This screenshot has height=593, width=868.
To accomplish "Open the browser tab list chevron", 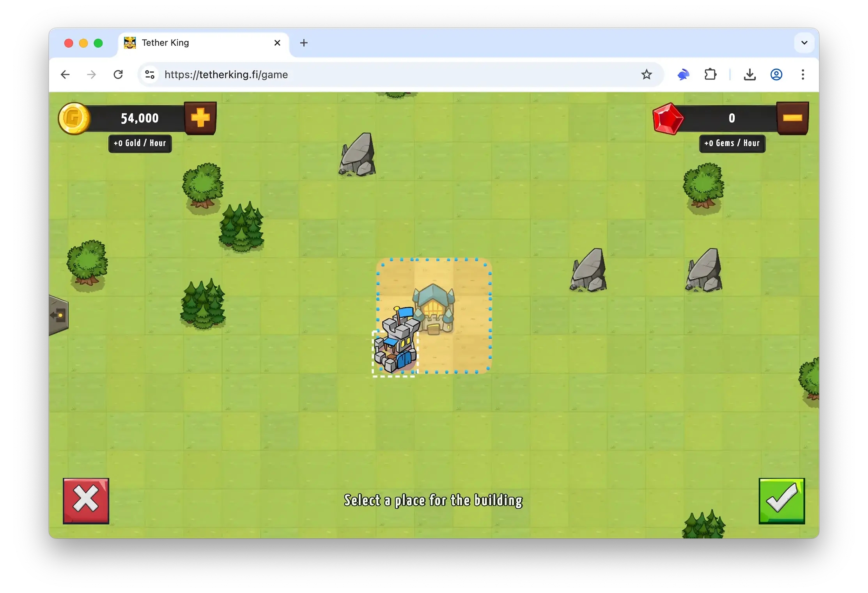I will pos(804,43).
